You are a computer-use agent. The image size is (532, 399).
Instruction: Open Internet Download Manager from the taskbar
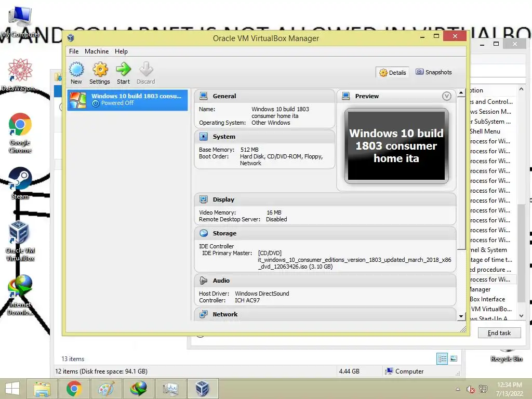tap(138, 389)
